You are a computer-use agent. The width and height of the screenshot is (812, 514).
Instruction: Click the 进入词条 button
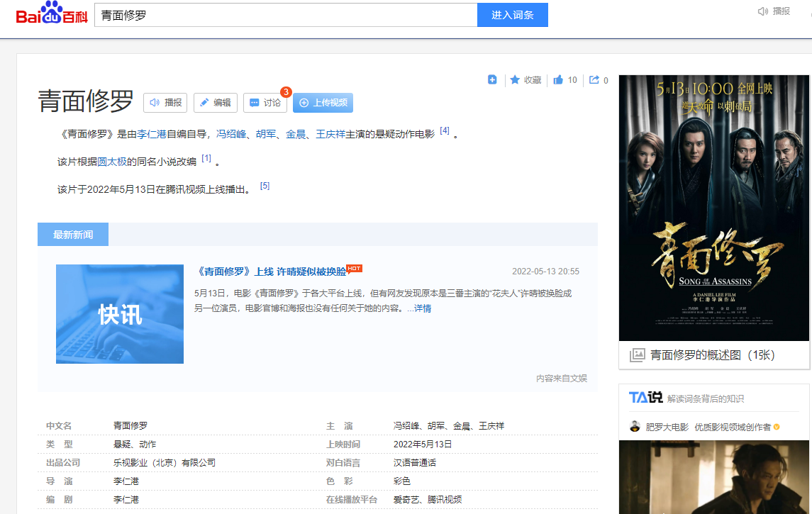(x=512, y=15)
